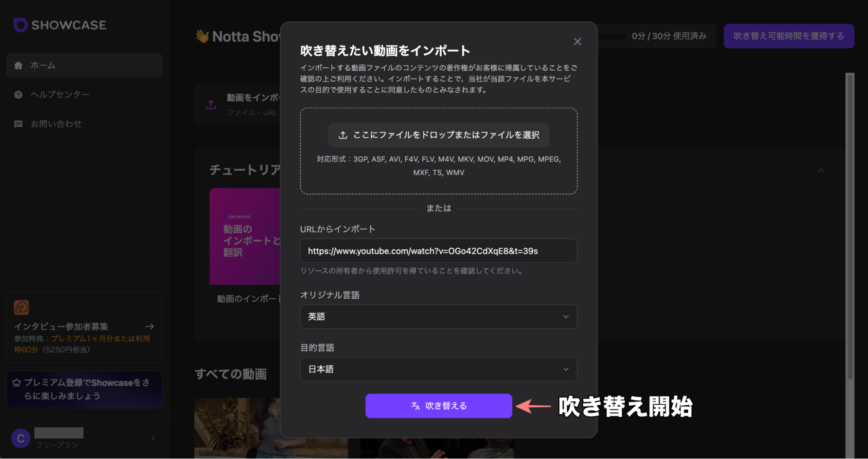
Task: Click the 動画をインポート upload icon in background
Action: [x=211, y=105]
